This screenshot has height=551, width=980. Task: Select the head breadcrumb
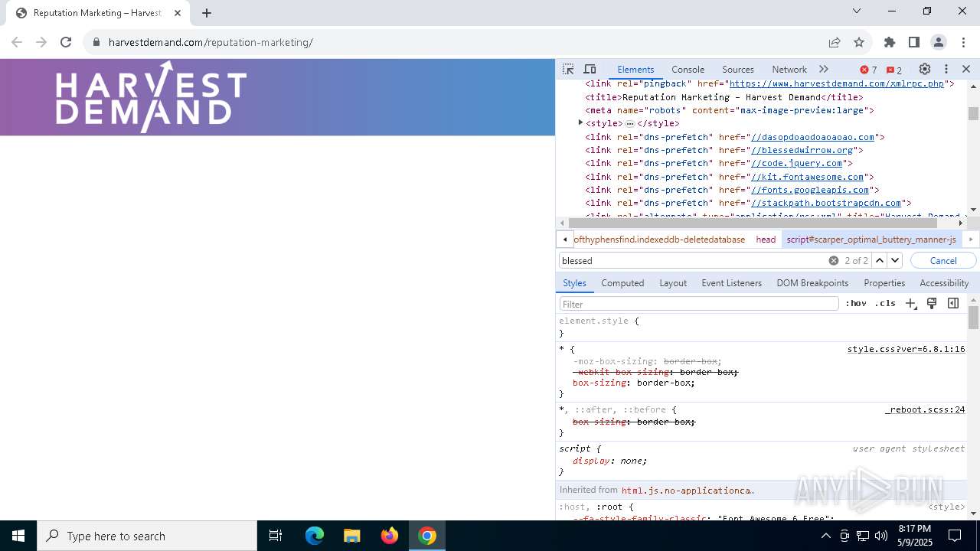click(x=766, y=240)
